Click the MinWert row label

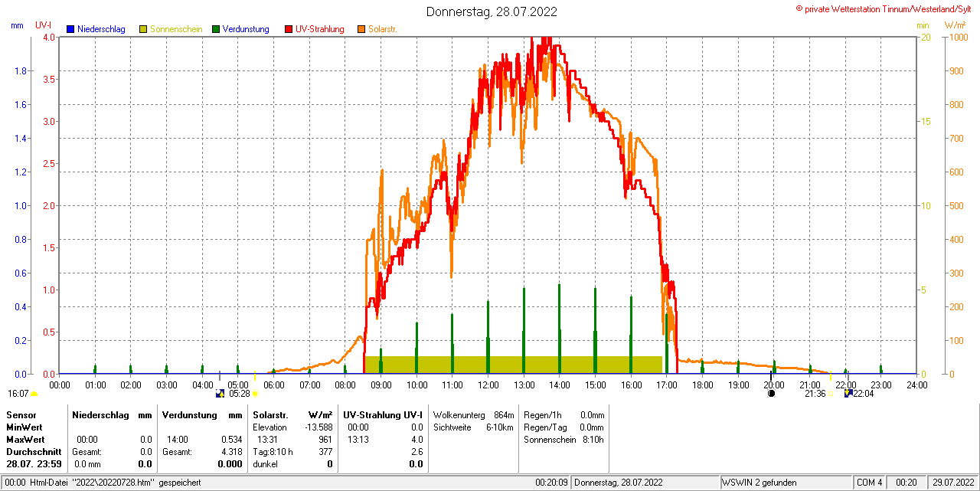23,427
